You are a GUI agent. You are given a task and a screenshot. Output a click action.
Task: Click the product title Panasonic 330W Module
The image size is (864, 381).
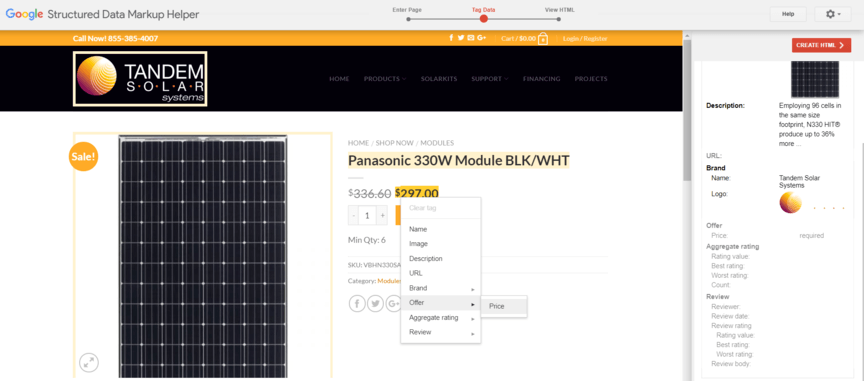tap(458, 160)
